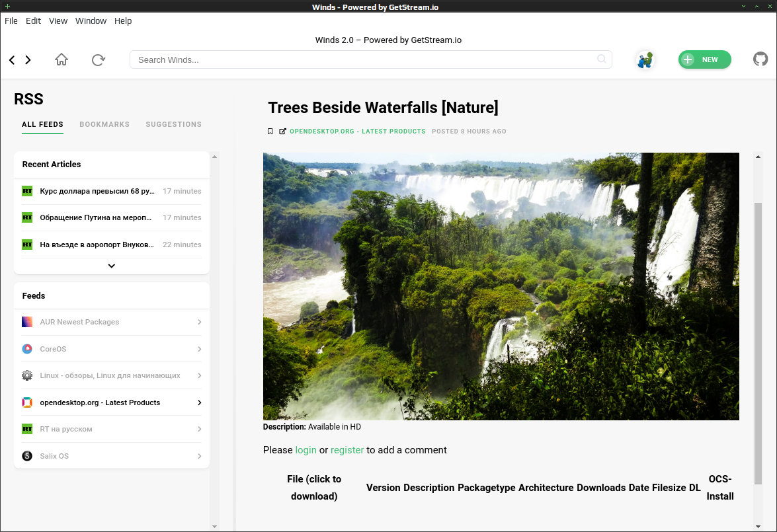Open article 'Обращение Путина на мероп...'
Viewport: 777px width, 532px height.
[96, 217]
